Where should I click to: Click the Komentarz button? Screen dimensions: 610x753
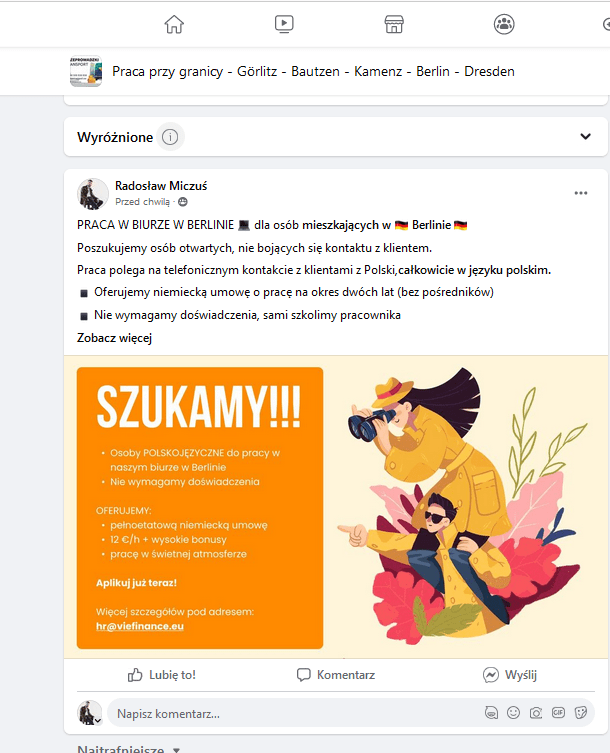click(x=336, y=675)
